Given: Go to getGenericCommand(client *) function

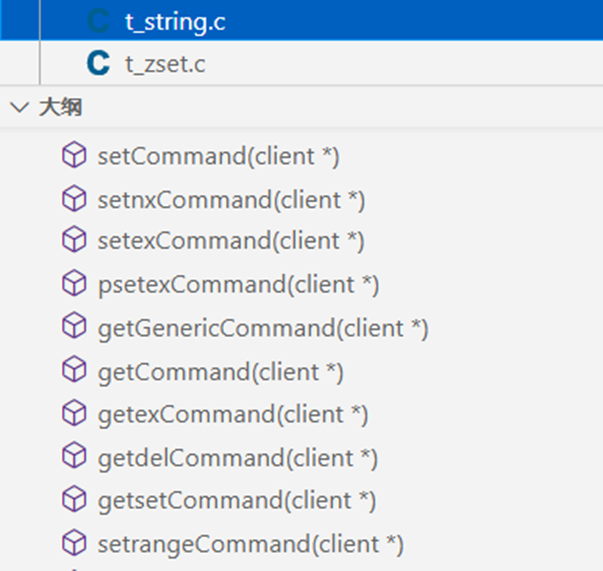Looking at the screenshot, I should click(262, 328).
